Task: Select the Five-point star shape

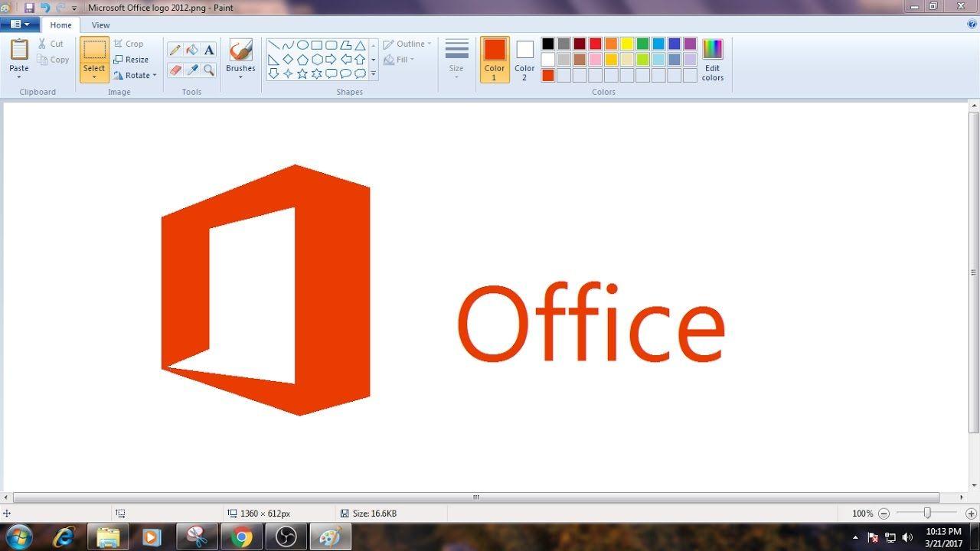Action: (302, 74)
